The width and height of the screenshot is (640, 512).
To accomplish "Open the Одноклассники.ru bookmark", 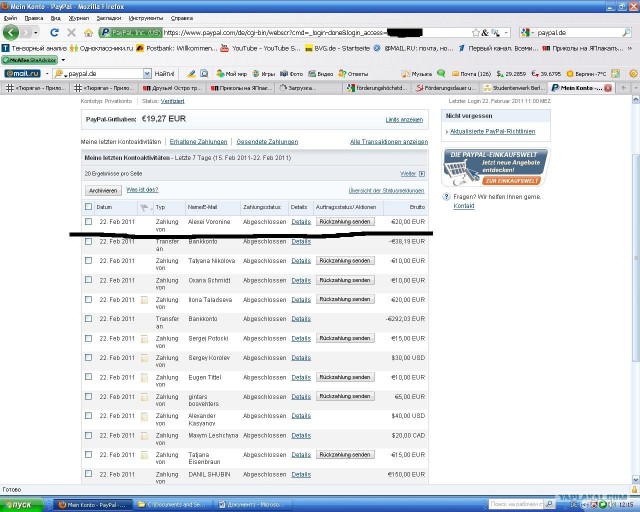I will tap(102, 48).
